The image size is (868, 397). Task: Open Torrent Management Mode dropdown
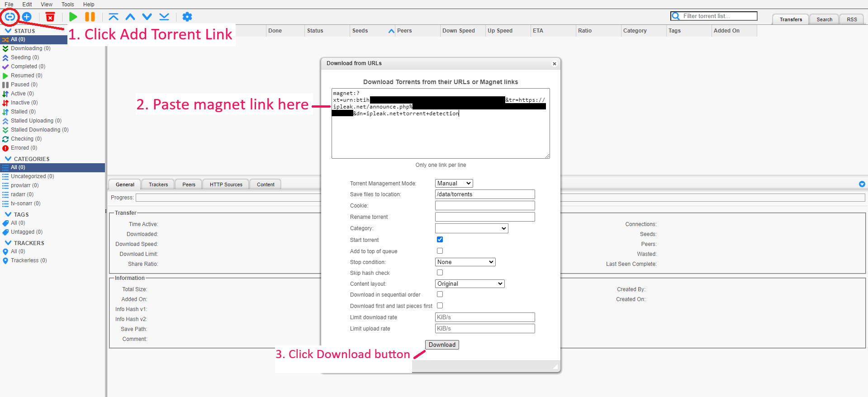[454, 183]
